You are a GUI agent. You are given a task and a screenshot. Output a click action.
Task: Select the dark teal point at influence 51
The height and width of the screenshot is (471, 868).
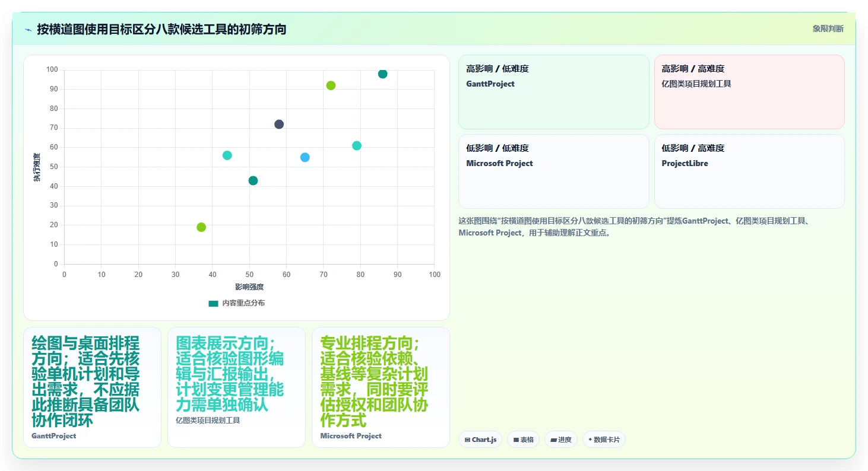253,180
